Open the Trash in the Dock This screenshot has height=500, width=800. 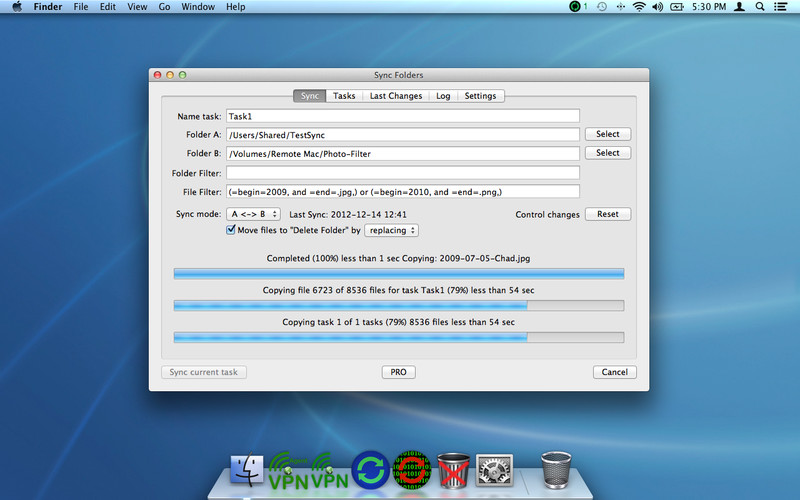coord(556,470)
